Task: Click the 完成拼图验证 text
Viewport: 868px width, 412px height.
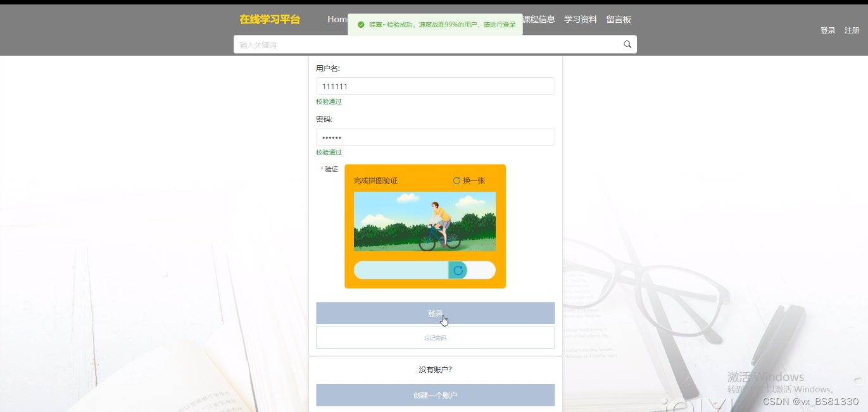Action: (x=375, y=181)
